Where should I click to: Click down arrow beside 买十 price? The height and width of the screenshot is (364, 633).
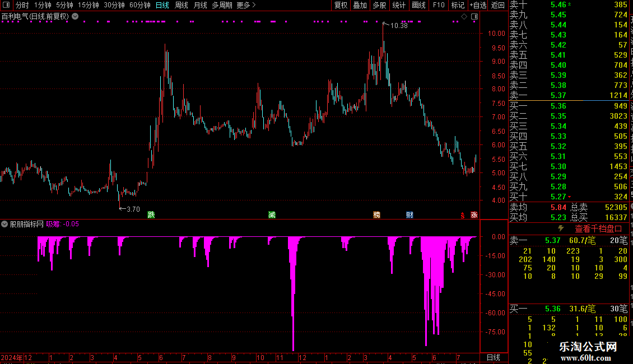pyautogui.click(x=570, y=197)
